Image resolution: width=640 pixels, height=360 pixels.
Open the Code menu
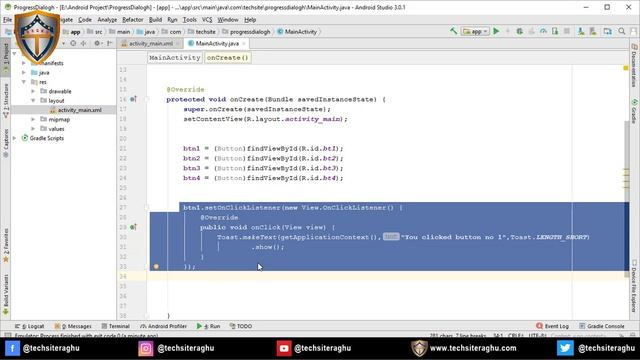point(84,20)
